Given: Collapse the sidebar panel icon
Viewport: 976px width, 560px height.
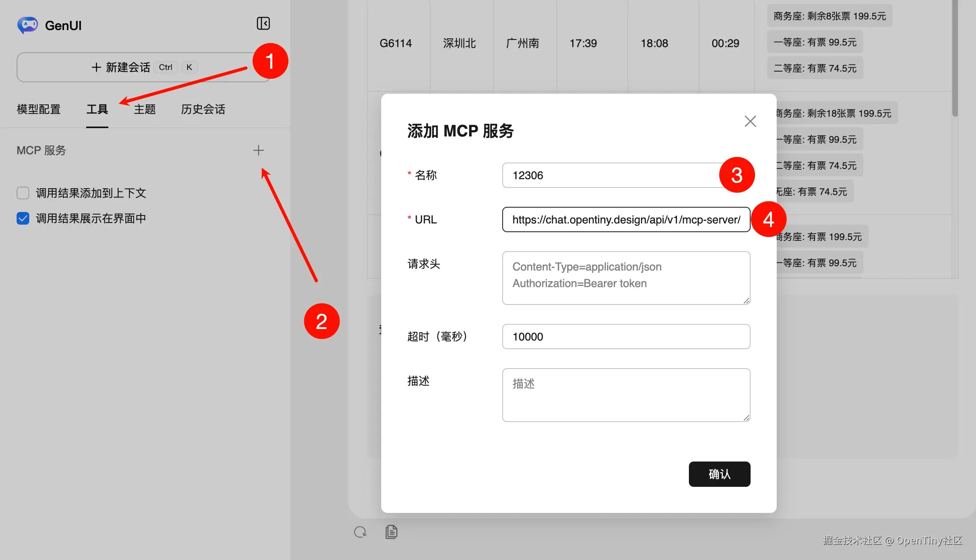Looking at the screenshot, I should 263,24.
